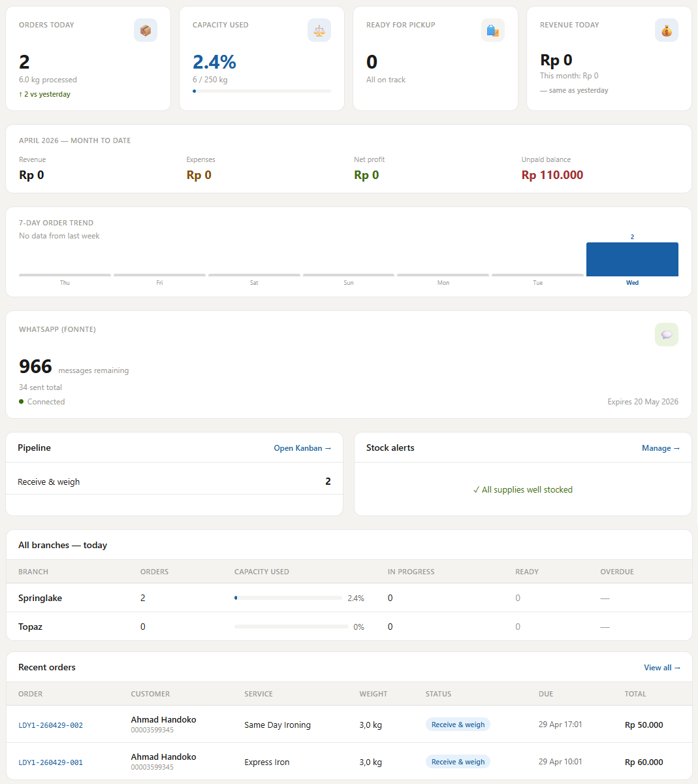This screenshot has height=784, width=698.
Task: Click Topaz capacity bar in branches table
Action: [291, 627]
